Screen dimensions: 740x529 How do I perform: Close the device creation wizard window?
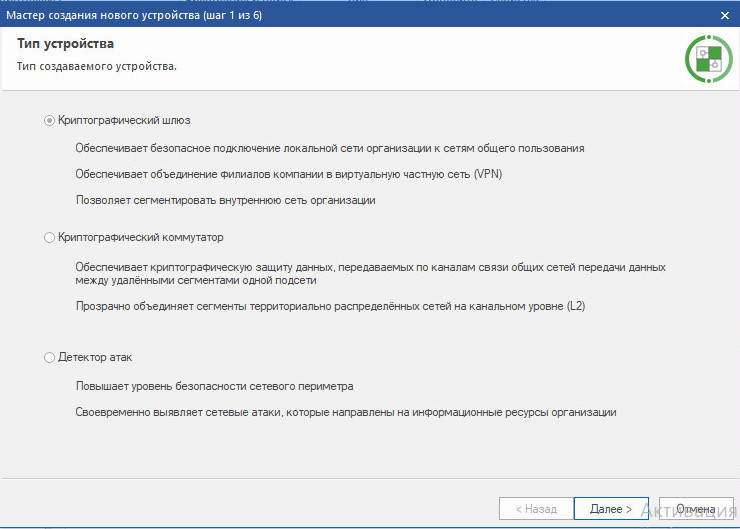[x=724, y=15]
